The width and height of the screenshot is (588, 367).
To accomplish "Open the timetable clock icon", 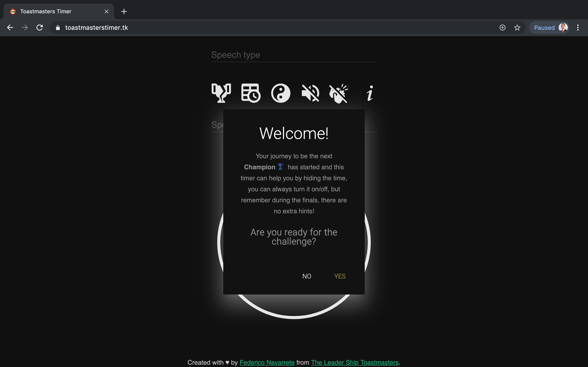I will click(251, 93).
